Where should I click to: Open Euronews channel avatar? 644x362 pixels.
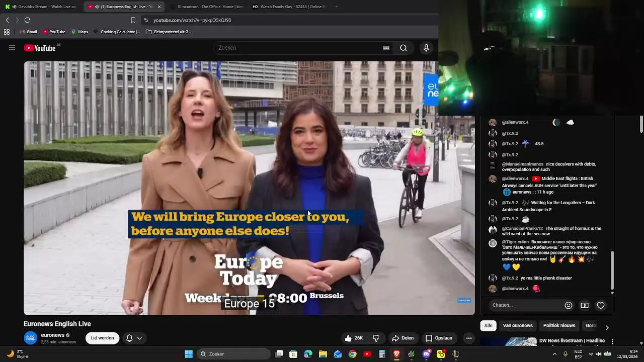pos(31,338)
